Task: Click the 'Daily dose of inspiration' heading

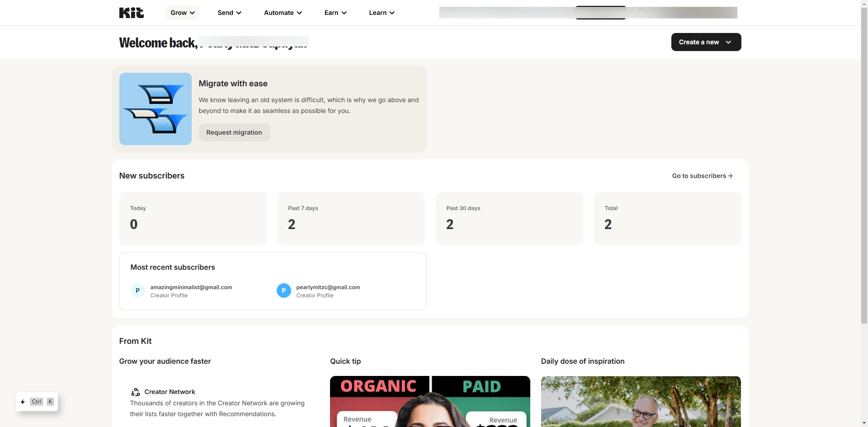Action: [583, 361]
